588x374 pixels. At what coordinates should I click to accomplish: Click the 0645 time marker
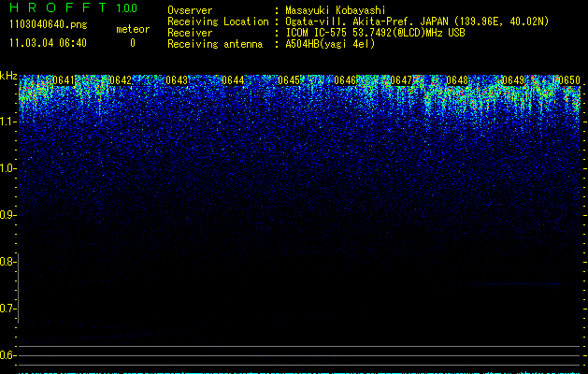pyautogui.click(x=289, y=80)
